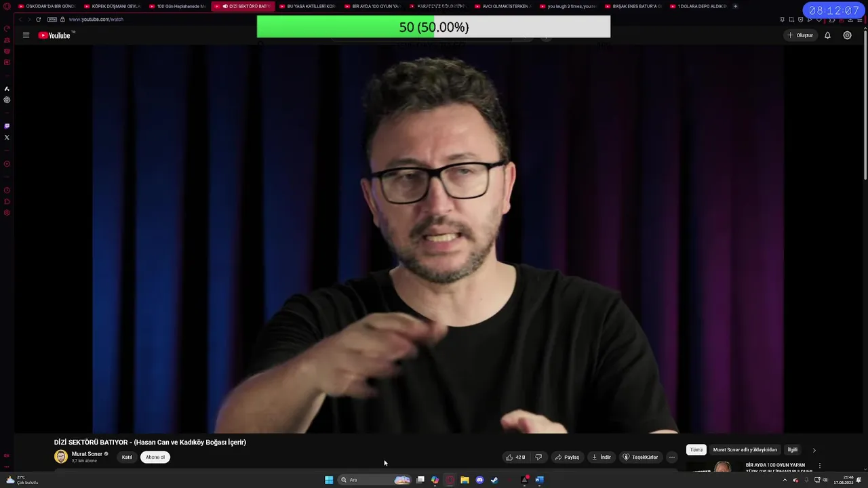Like the video (42 B)

[515, 457]
